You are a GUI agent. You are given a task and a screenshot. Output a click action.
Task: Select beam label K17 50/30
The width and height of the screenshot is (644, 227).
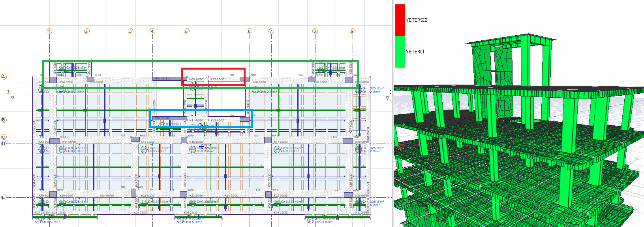[281, 142]
